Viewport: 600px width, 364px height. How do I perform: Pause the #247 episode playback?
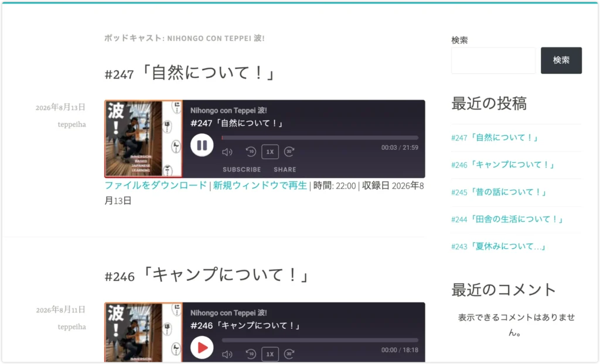202,145
